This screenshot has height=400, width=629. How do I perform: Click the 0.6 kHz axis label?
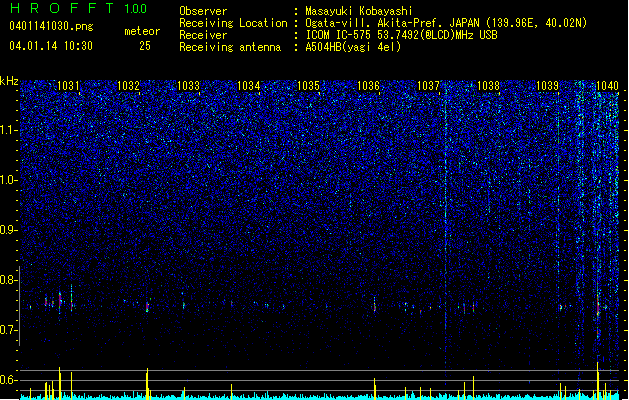[9, 380]
